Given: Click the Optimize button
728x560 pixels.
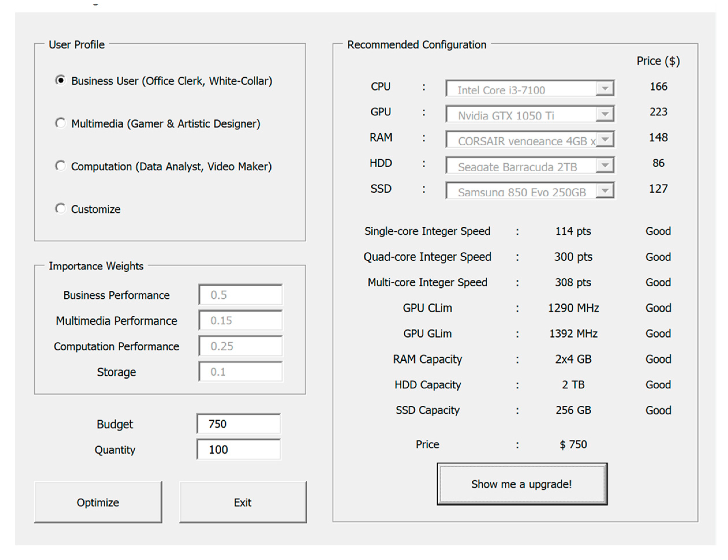Looking at the screenshot, I should 98,502.
